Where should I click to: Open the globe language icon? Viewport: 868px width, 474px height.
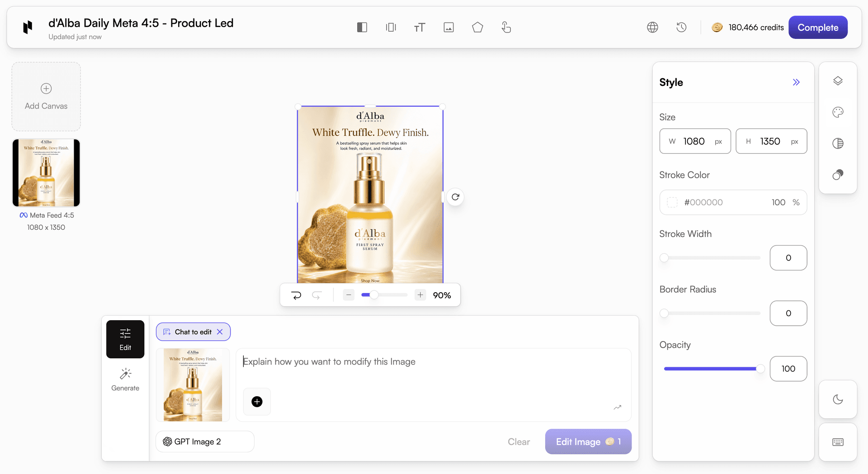(x=652, y=28)
